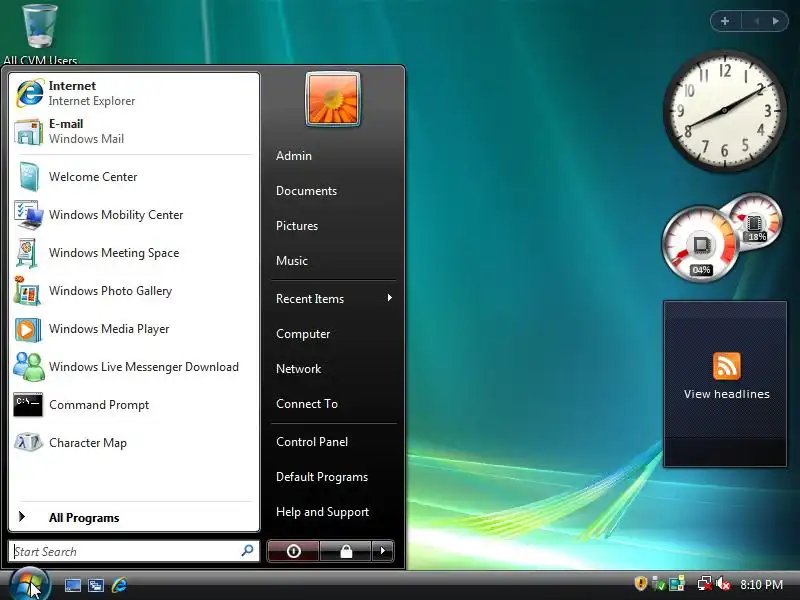This screenshot has width=800, height=600.
Task: Open Windows Mobility Center icon
Action: click(x=29, y=215)
